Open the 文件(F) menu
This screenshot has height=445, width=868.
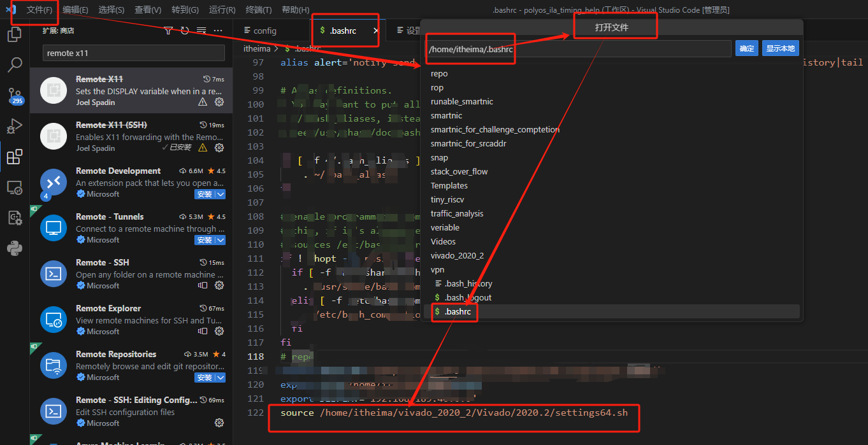coord(40,10)
